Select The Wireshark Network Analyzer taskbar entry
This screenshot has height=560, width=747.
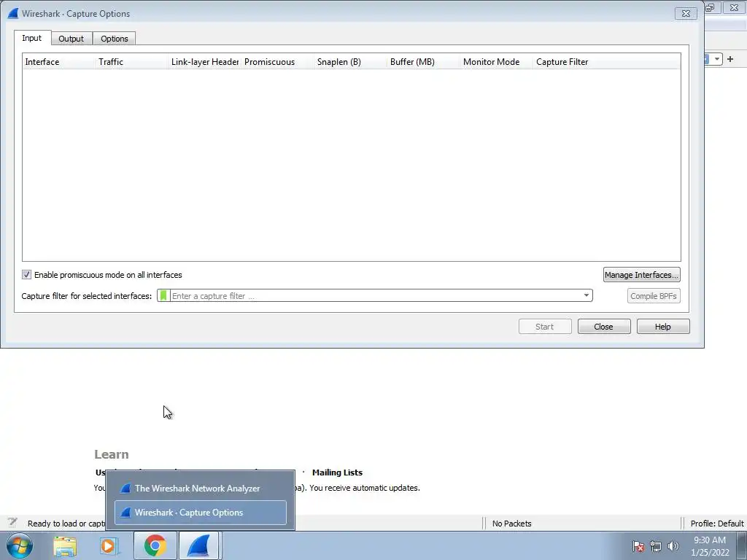pyautogui.click(x=200, y=488)
